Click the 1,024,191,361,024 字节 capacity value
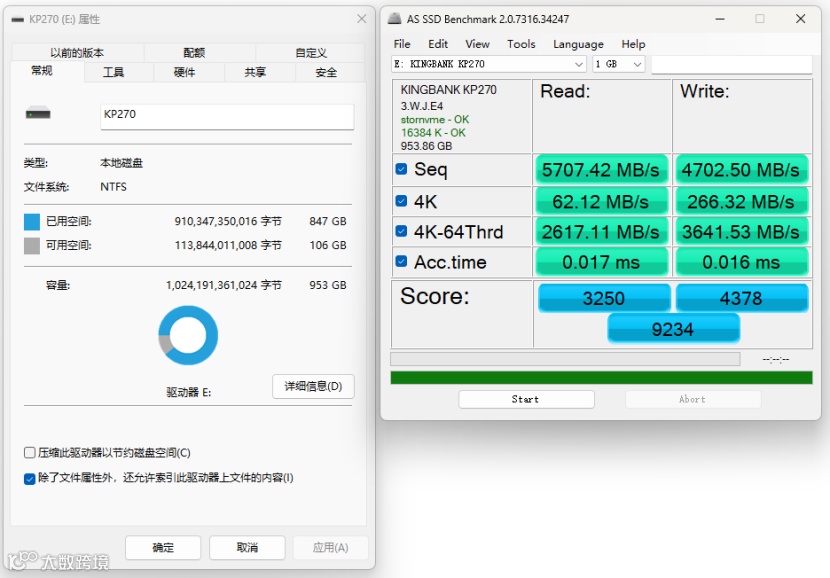The width and height of the screenshot is (830, 578). pos(224,285)
